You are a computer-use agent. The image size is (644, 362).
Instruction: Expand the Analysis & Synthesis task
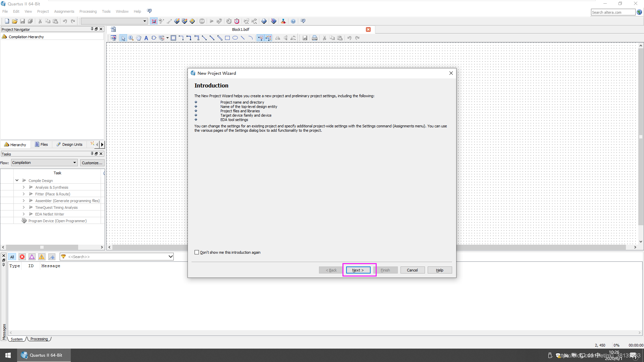coord(23,187)
